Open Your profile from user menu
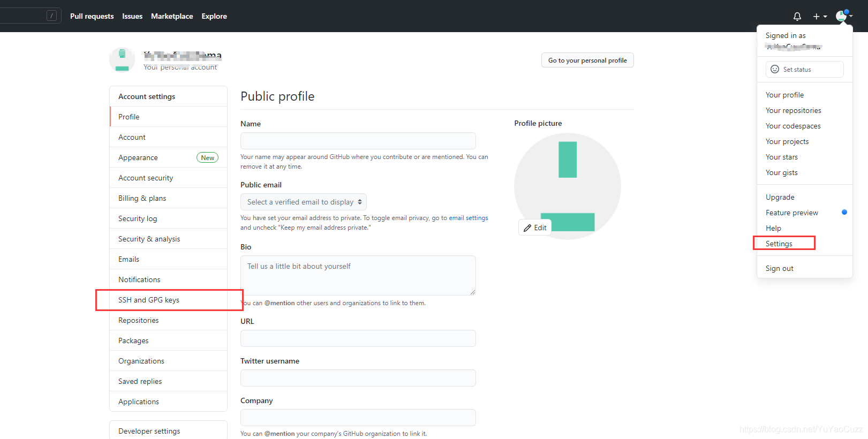This screenshot has height=439, width=868. pyautogui.click(x=805, y=95)
